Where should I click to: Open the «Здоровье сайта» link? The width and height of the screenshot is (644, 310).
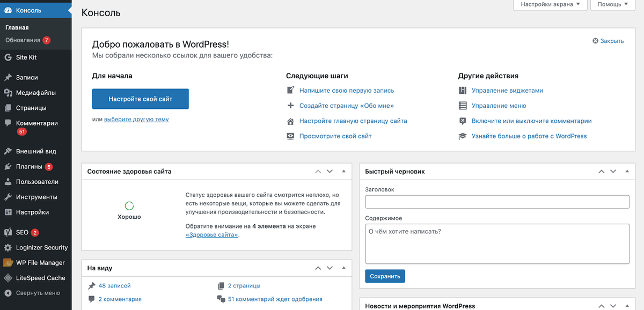point(212,235)
